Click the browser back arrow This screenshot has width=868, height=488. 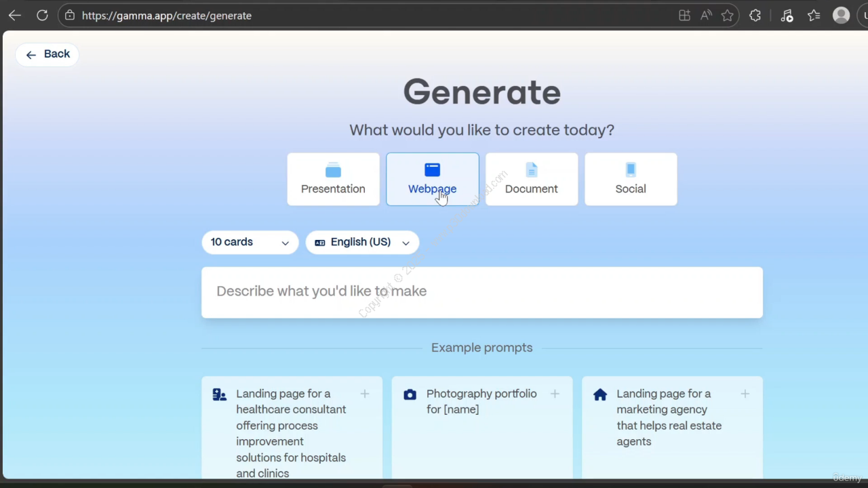point(14,16)
